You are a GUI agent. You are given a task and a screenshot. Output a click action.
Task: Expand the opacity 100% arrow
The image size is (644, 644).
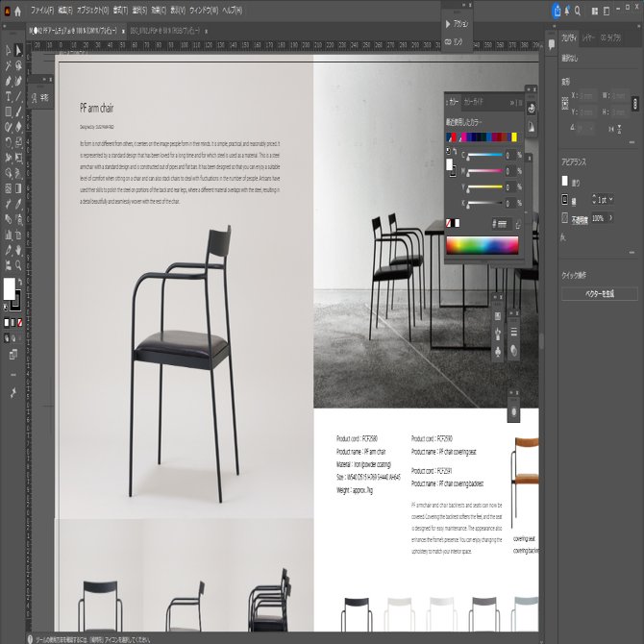pyautogui.click(x=611, y=217)
